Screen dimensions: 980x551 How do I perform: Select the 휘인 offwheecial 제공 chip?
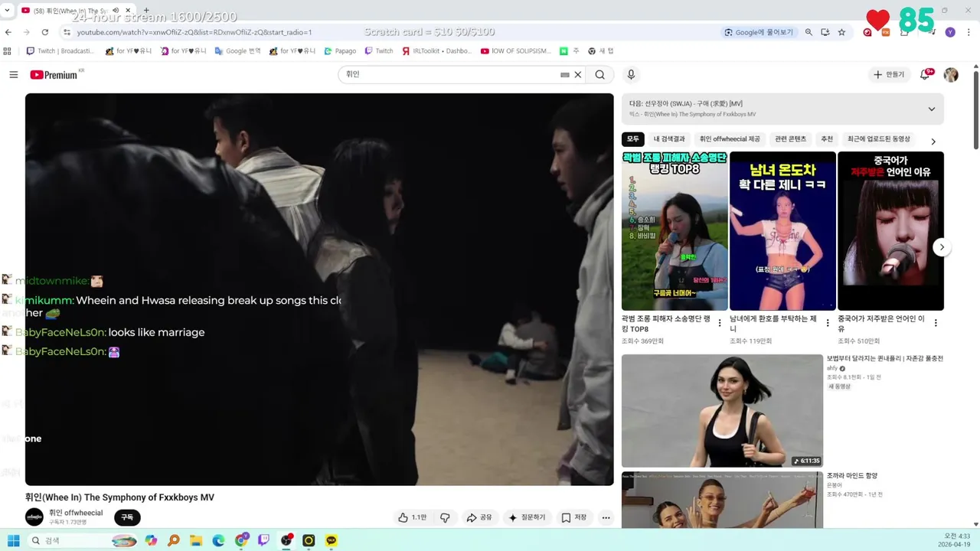pyautogui.click(x=730, y=139)
